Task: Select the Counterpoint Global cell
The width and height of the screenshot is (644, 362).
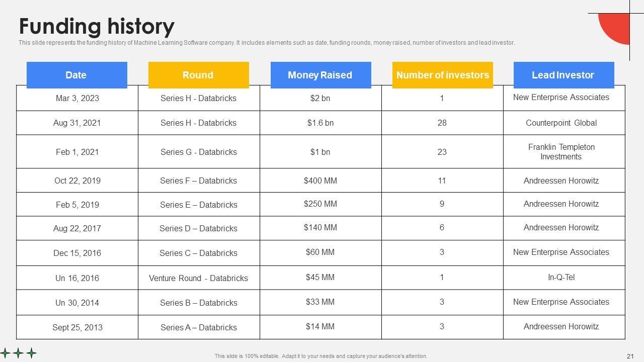Action: pyautogui.click(x=561, y=123)
